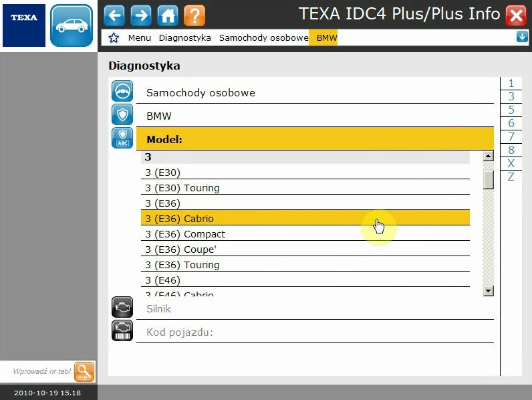Click the license plate number input field
Viewport: 532px width, 400px height.
(41, 371)
